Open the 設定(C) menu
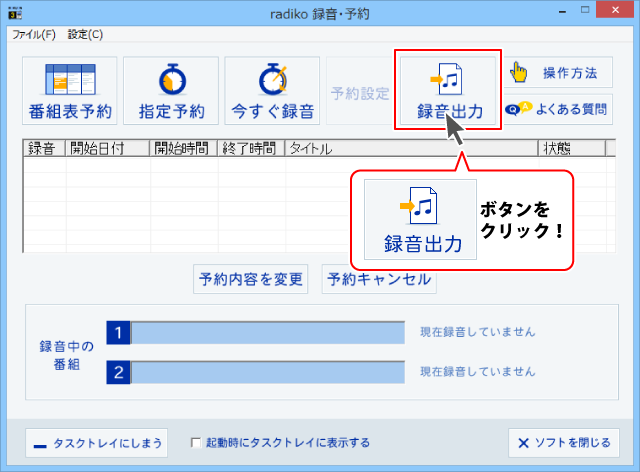 pos(85,35)
